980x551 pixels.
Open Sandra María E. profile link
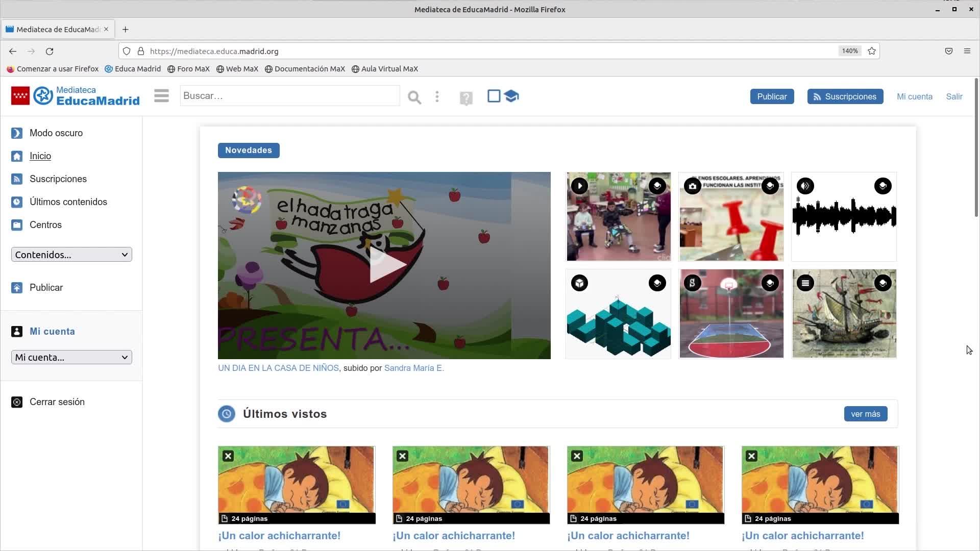point(414,368)
